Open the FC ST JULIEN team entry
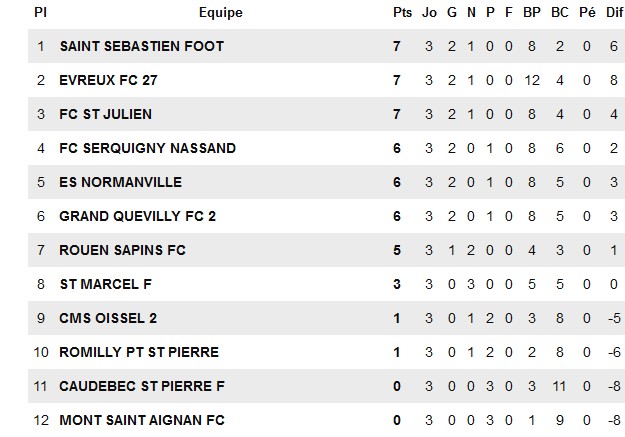 tap(106, 114)
